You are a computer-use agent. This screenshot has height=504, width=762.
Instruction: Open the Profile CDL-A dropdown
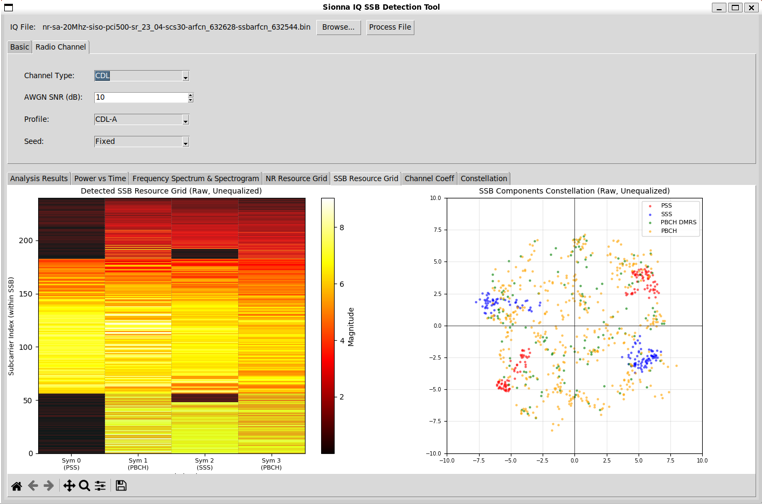(141, 120)
